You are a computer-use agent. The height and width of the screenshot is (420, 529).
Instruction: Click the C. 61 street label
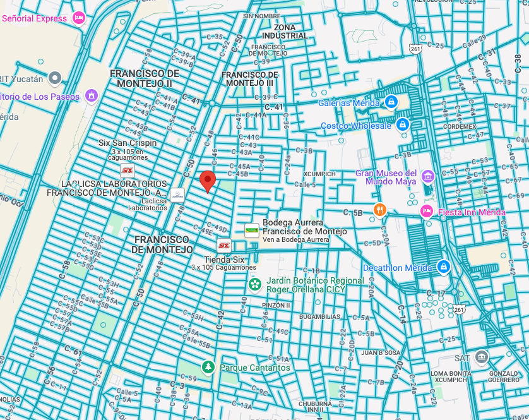(73, 351)
